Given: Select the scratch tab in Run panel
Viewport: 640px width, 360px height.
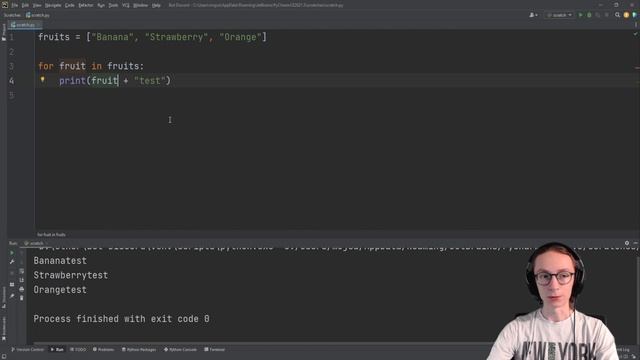Looking at the screenshot, I should click(36, 243).
